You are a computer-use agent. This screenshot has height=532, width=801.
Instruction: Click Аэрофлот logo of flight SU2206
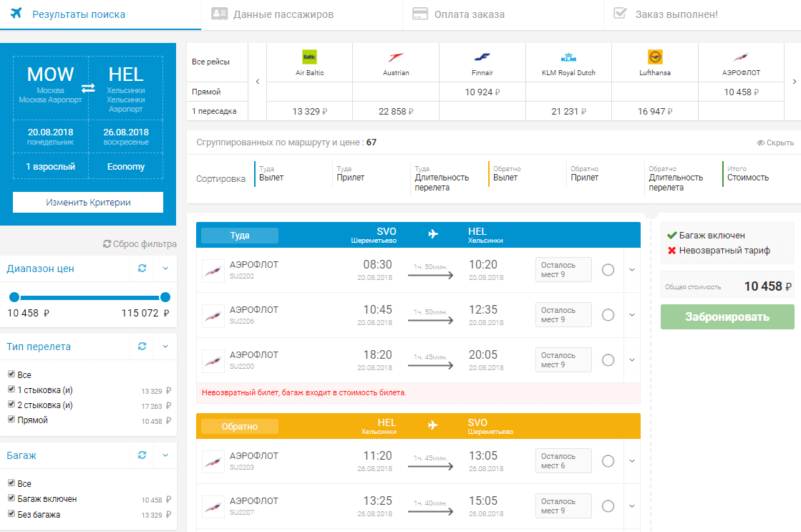coord(213,316)
